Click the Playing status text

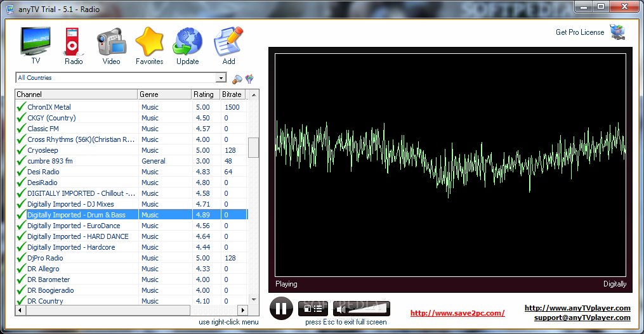point(286,284)
